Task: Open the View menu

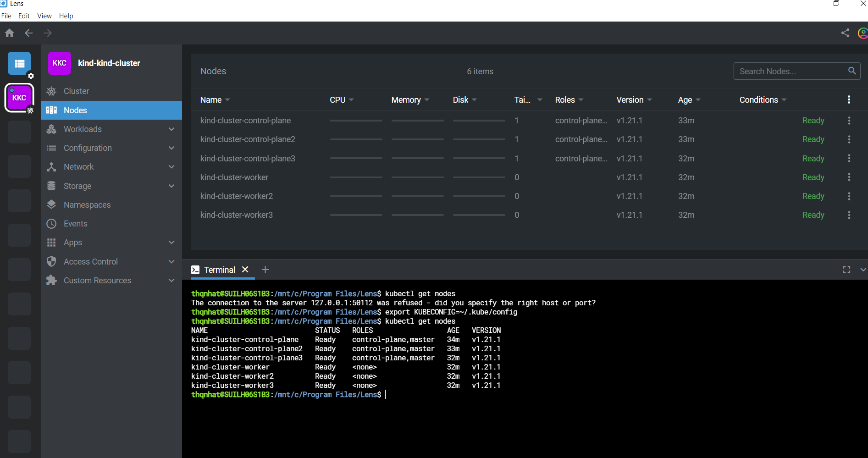Action: click(44, 16)
